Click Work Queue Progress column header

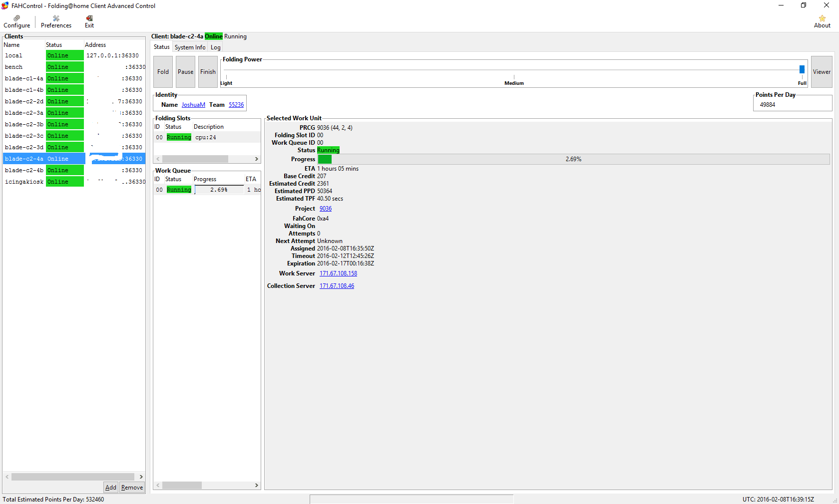point(218,179)
